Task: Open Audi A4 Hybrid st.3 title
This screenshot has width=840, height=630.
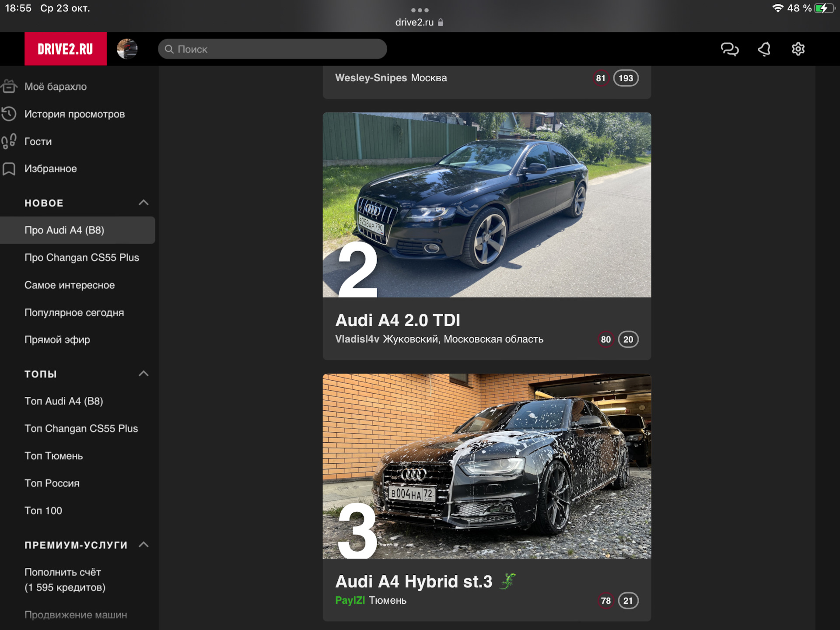Action: tap(414, 581)
